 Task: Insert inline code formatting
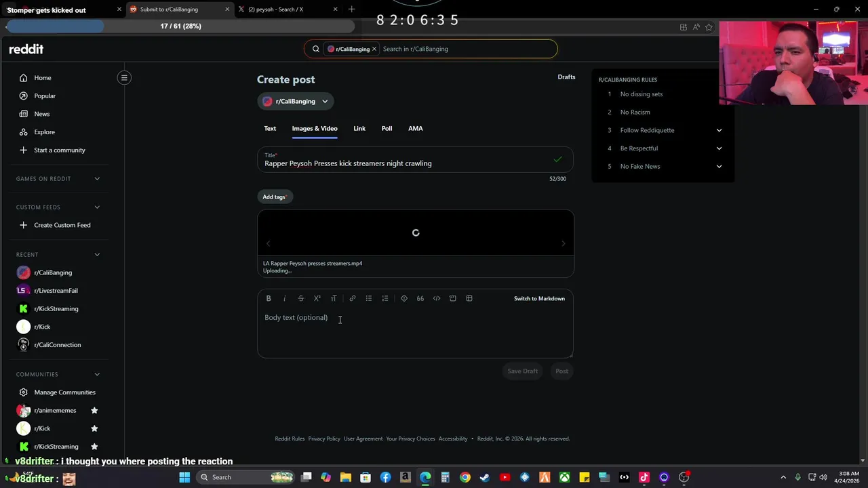[437, 298]
